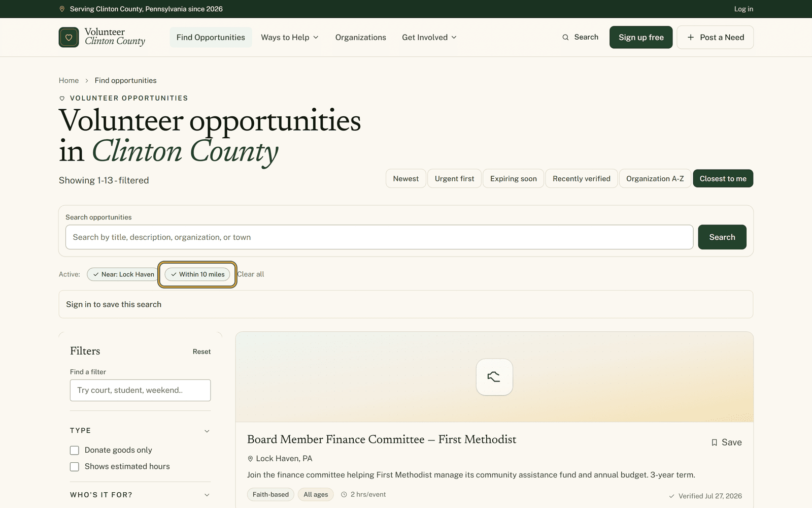Click the Lock Haven, PA location text
This screenshot has height=508, width=812.
click(x=284, y=459)
